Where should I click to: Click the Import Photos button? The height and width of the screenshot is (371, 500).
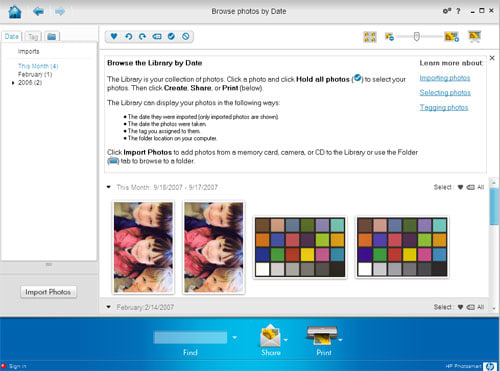point(48,292)
